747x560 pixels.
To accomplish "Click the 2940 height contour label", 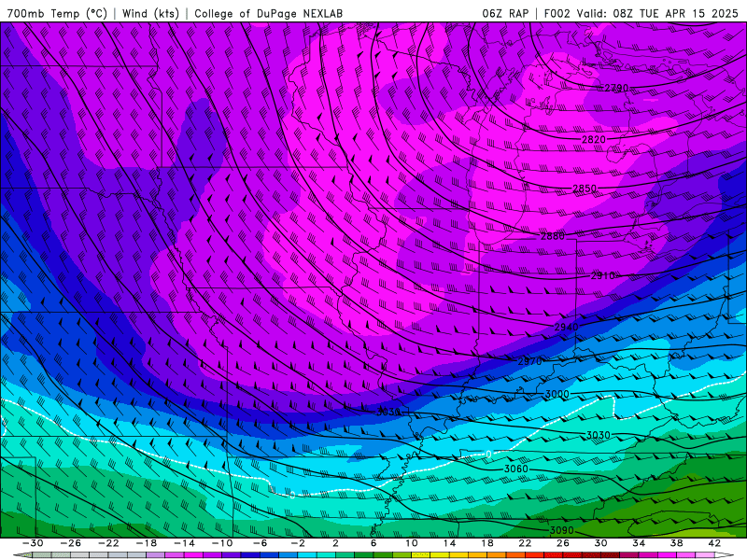I will [x=567, y=328].
